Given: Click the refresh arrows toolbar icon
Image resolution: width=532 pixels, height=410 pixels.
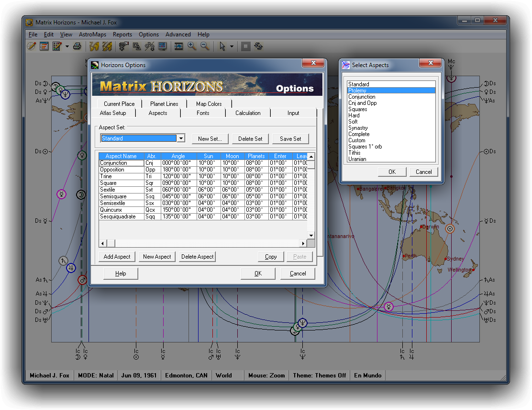Looking at the screenshot, I should click(258, 46).
